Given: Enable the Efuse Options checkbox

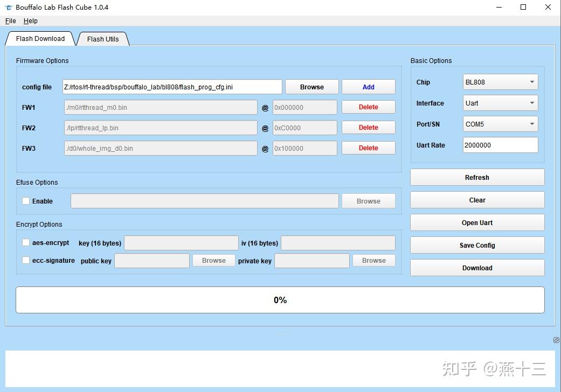Looking at the screenshot, I should 25,201.
